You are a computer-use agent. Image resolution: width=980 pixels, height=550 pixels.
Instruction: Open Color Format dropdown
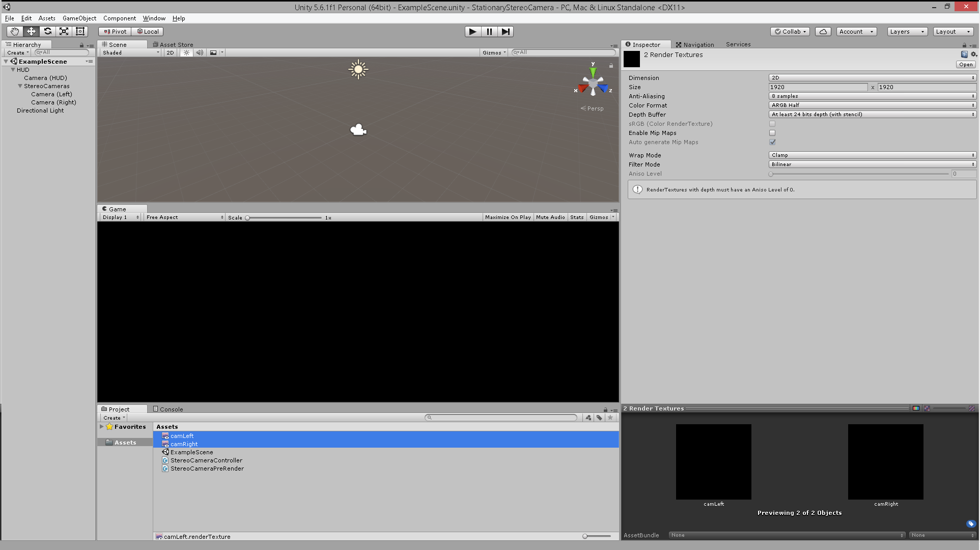(872, 105)
